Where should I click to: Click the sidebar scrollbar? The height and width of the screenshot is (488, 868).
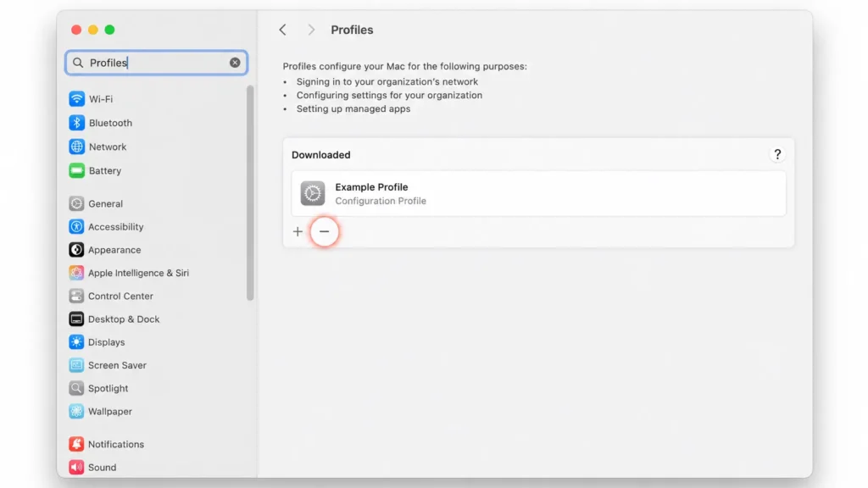(x=250, y=192)
